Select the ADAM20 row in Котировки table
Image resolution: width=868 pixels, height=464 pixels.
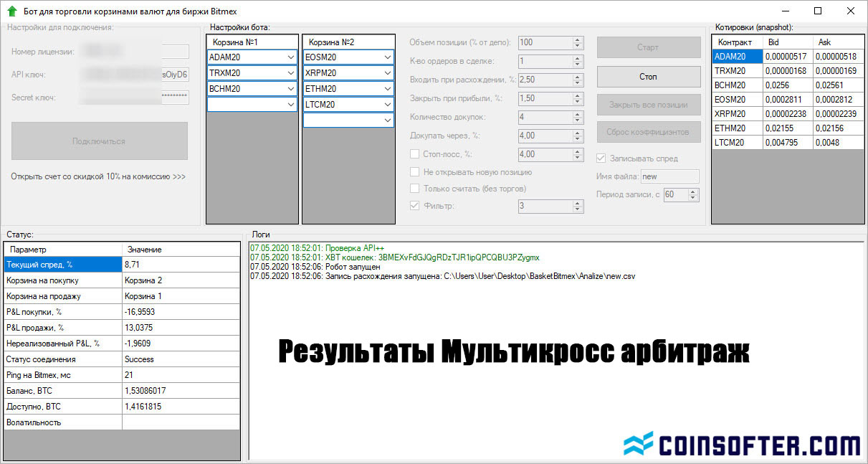click(x=787, y=57)
